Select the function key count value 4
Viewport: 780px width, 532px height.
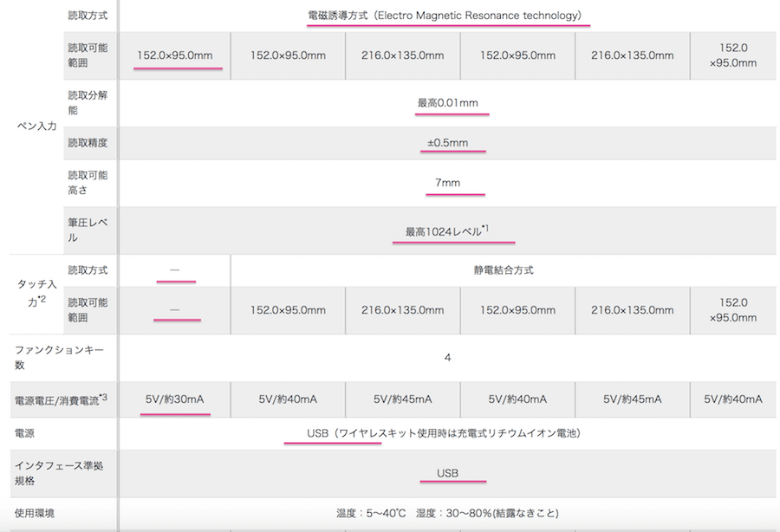click(447, 358)
